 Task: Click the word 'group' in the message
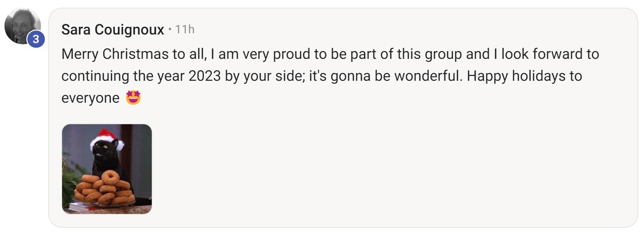click(x=443, y=55)
